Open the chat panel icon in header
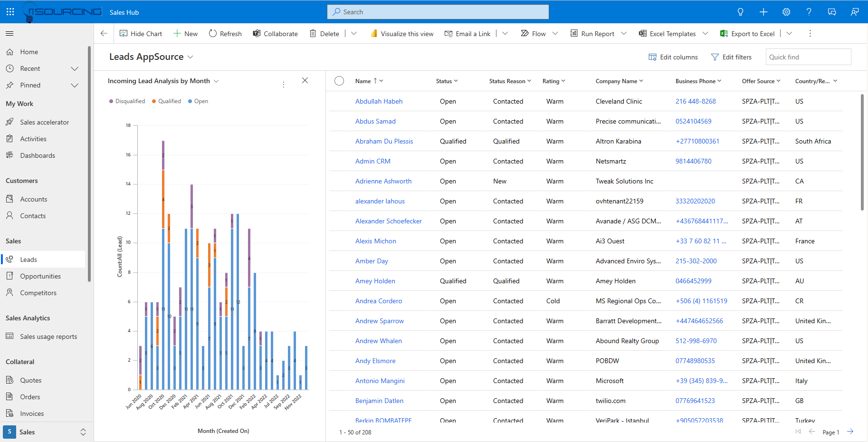This screenshot has width=868, height=442. (x=832, y=12)
